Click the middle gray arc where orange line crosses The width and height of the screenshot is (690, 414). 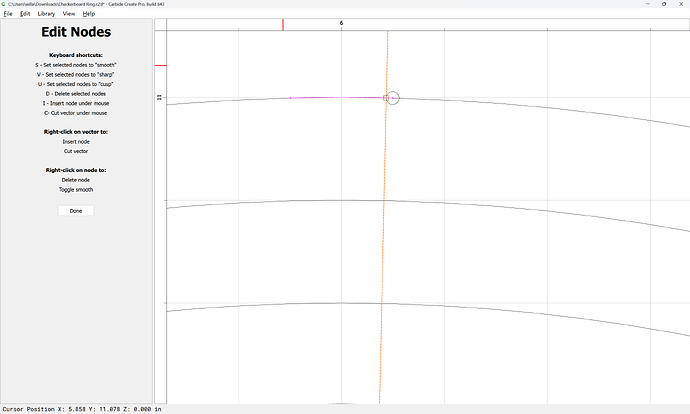[x=384, y=201]
